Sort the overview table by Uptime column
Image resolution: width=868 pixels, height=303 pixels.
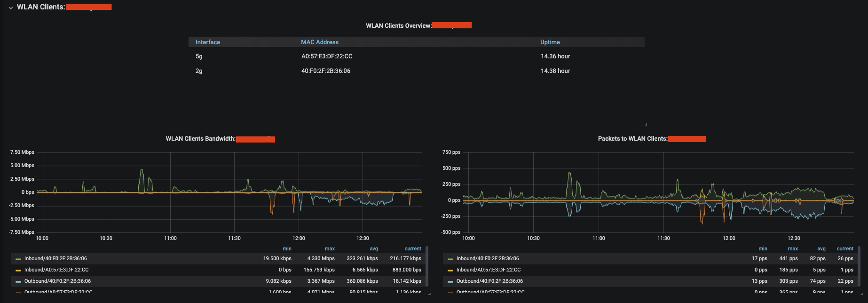pos(550,42)
